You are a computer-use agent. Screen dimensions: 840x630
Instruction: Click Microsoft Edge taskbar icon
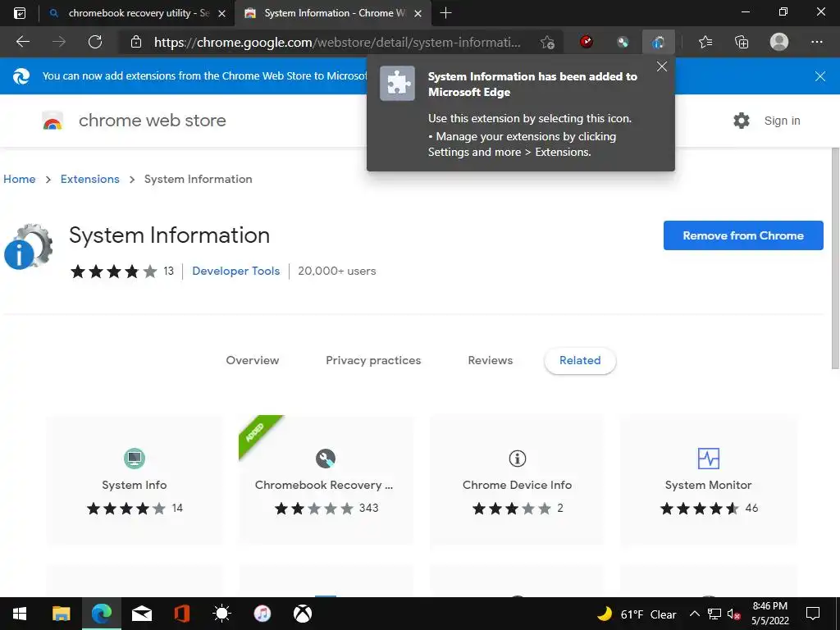point(101,614)
